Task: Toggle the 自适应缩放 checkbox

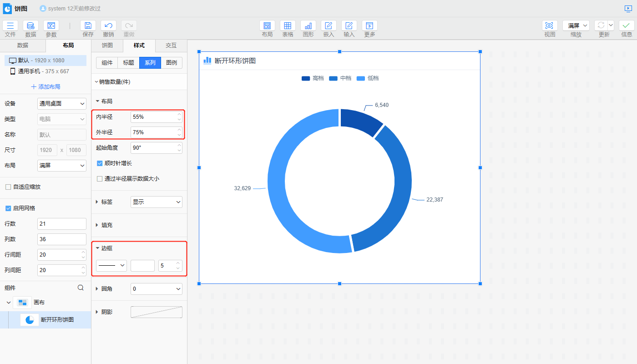Action: click(x=8, y=187)
